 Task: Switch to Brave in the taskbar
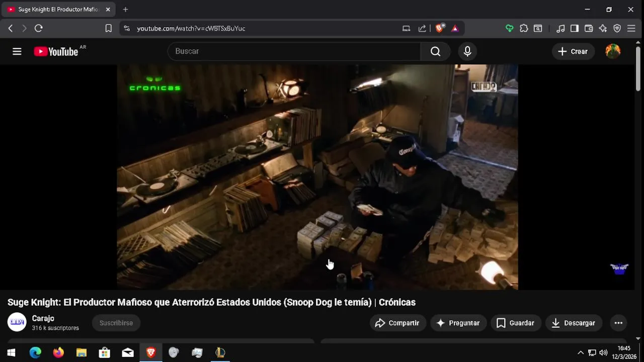tap(151, 352)
